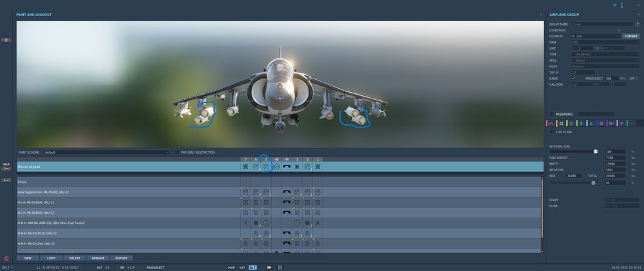The width and height of the screenshot is (644, 271).
Task: Click the Internal Fuel percent field showing 100
Action: click(x=615, y=151)
